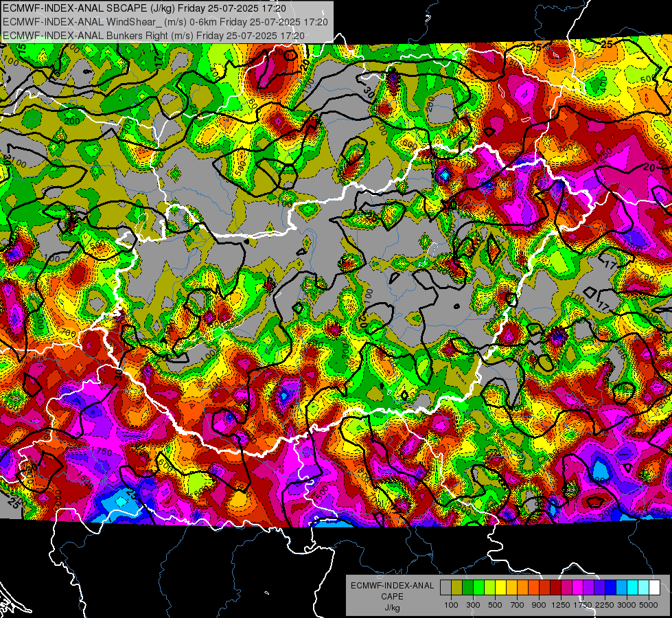This screenshot has width=672, height=618.
Task: Click the SBCAPE (J/kg) title line
Action: (144, 8)
